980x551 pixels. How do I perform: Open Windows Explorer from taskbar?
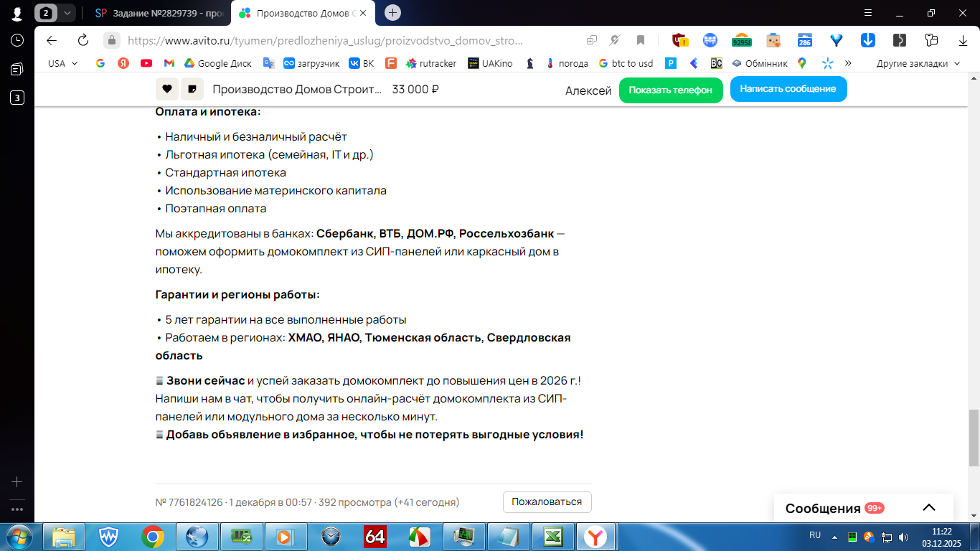click(x=64, y=537)
